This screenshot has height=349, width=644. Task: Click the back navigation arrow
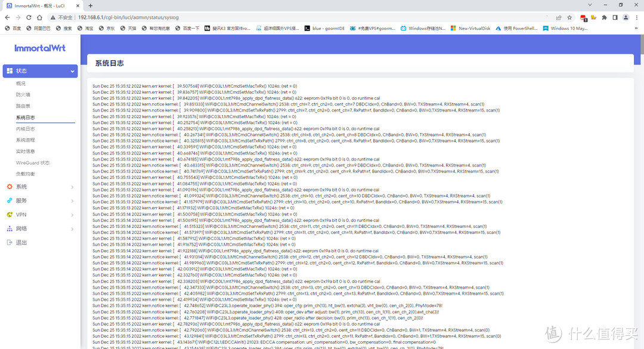click(7, 17)
